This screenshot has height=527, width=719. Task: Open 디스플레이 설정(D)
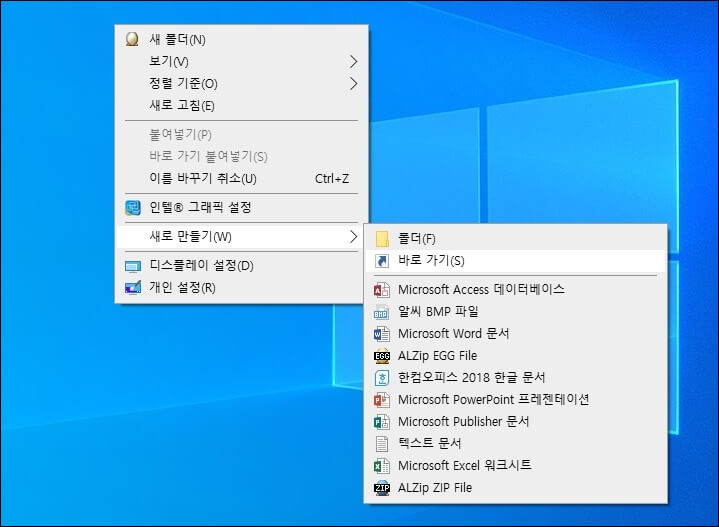point(242,266)
